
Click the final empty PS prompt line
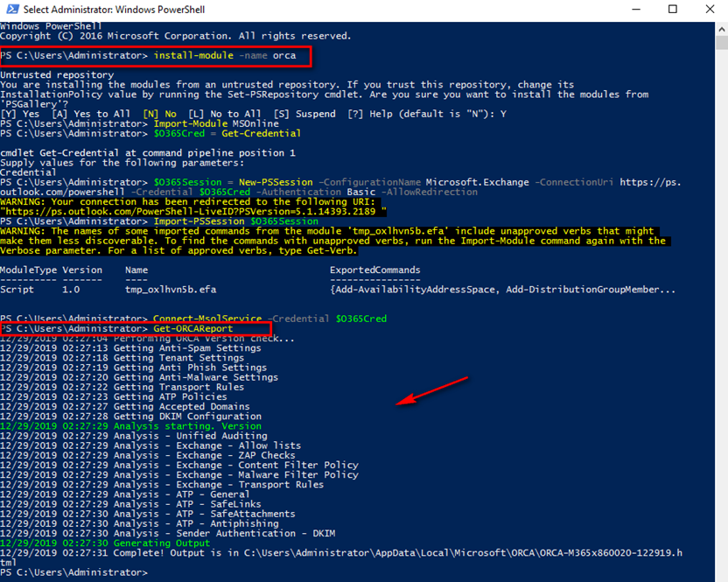pyautogui.click(x=73, y=572)
